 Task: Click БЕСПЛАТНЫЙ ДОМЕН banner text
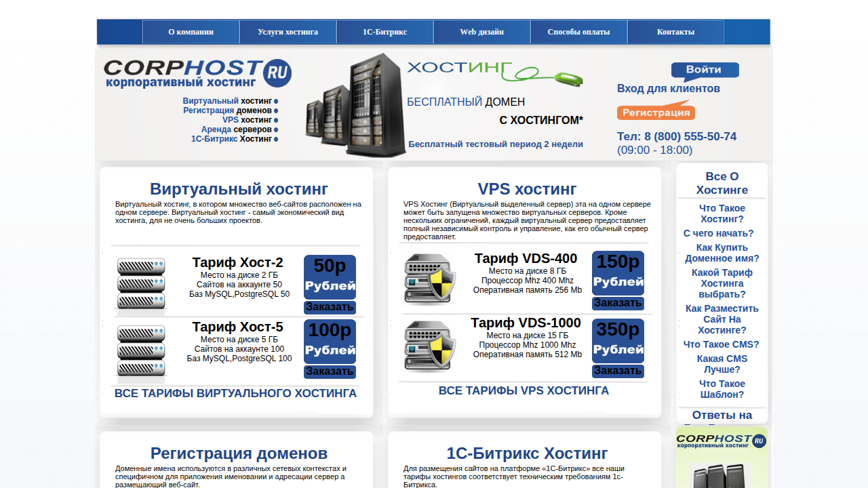(466, 102)
